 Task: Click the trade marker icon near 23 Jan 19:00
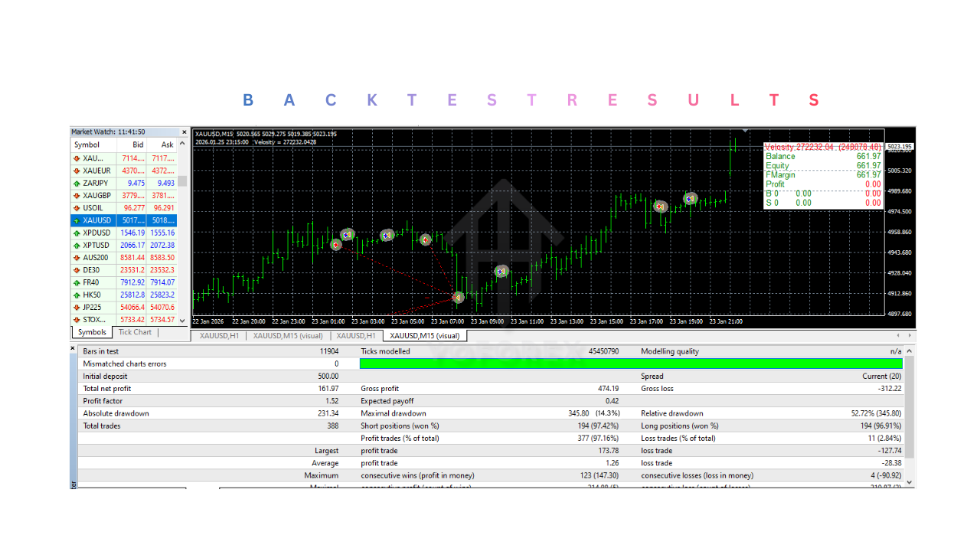click(690, 198)
